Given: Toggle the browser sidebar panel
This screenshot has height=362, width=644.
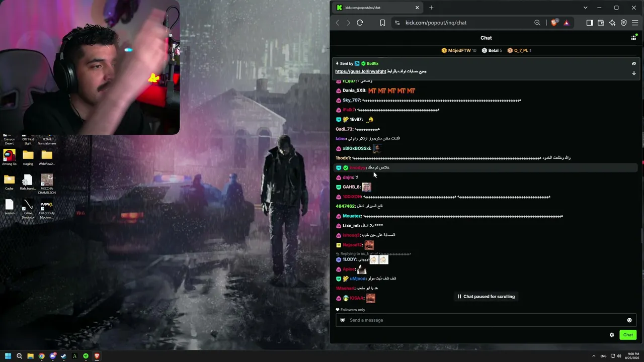Looking at the screenshot, I should point(590,23).
